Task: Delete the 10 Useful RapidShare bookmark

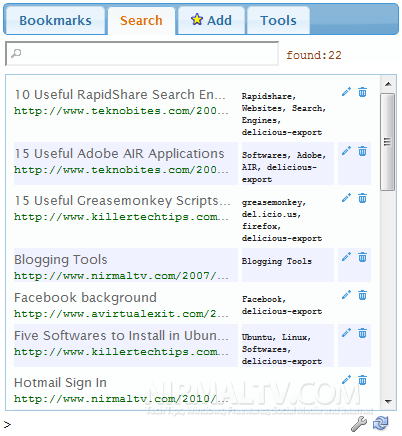Action: click(362, 92)
